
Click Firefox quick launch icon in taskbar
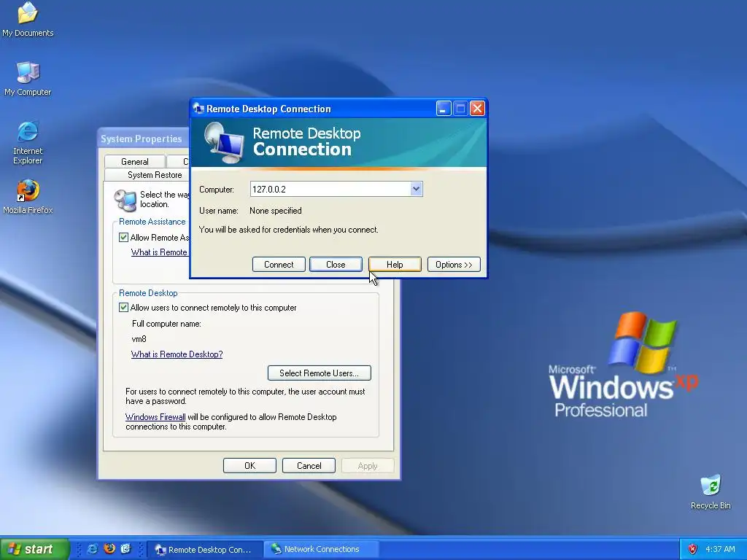[x=109, y=549]
